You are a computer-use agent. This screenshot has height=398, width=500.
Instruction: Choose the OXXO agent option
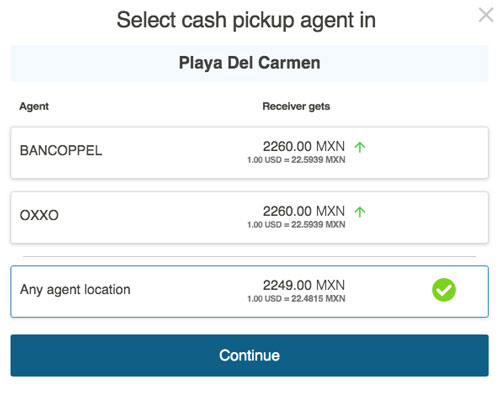(x=249, y=217)
